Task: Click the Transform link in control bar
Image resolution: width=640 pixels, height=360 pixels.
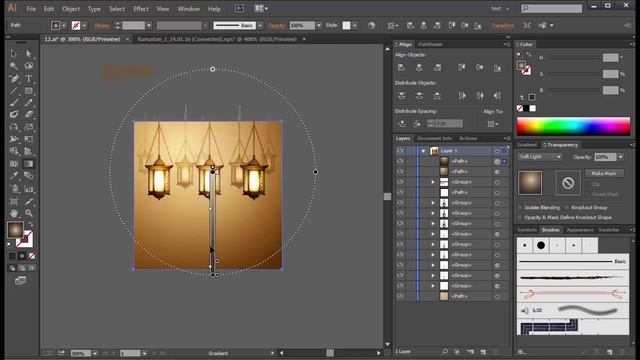Action: (x=502, y=25)
